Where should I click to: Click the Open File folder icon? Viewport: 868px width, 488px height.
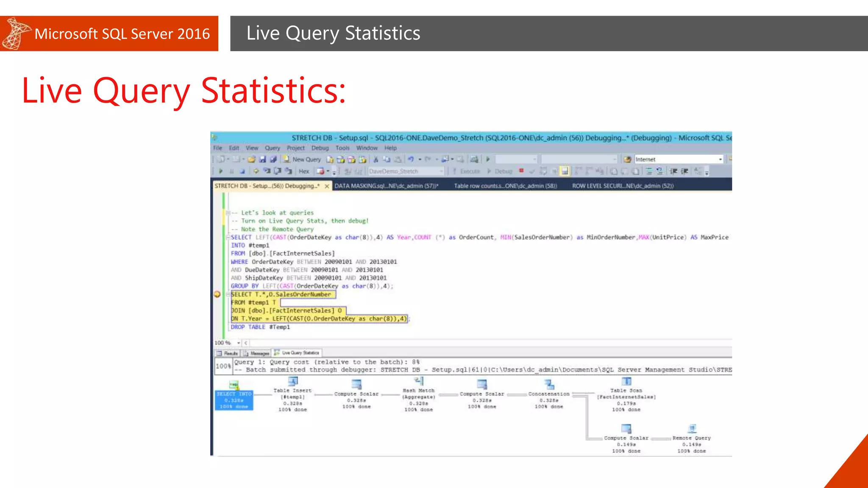coord(251,159)
